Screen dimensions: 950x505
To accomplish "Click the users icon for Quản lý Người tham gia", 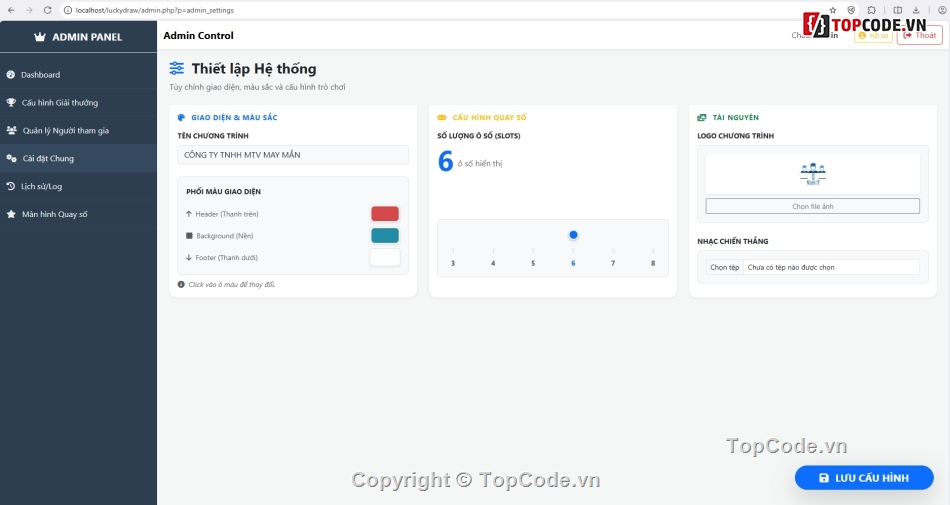I will 11,131.
